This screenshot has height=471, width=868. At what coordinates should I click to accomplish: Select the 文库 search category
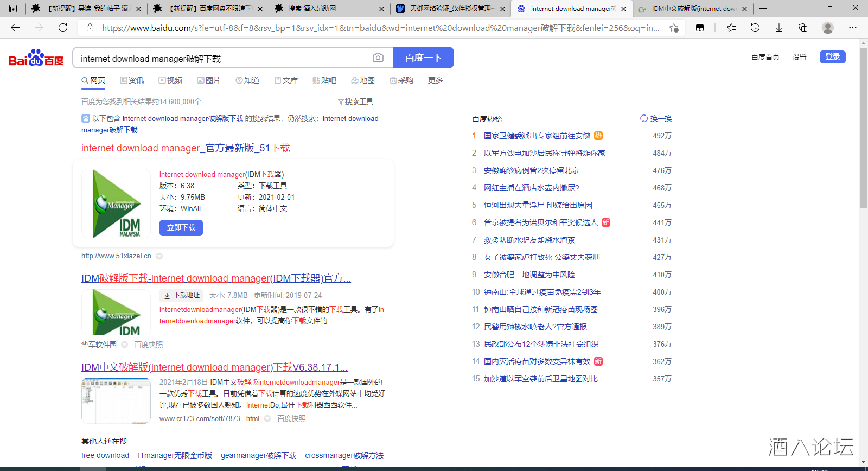(286, 80)
